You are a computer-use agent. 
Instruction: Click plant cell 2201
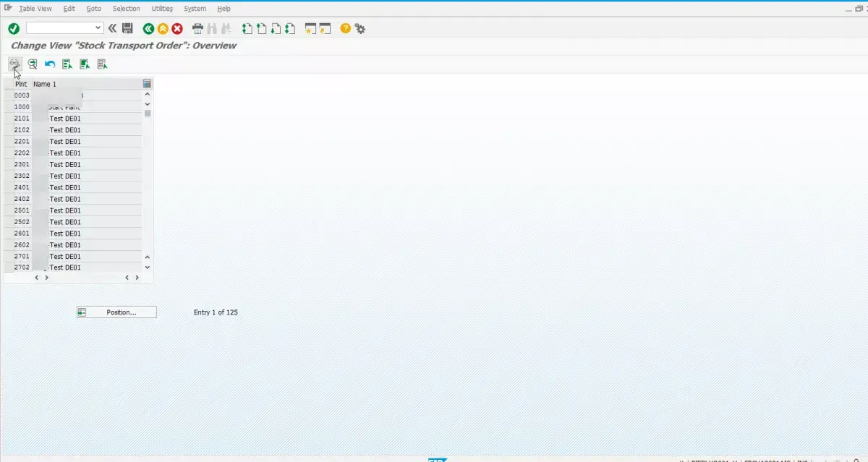[22, 142]
